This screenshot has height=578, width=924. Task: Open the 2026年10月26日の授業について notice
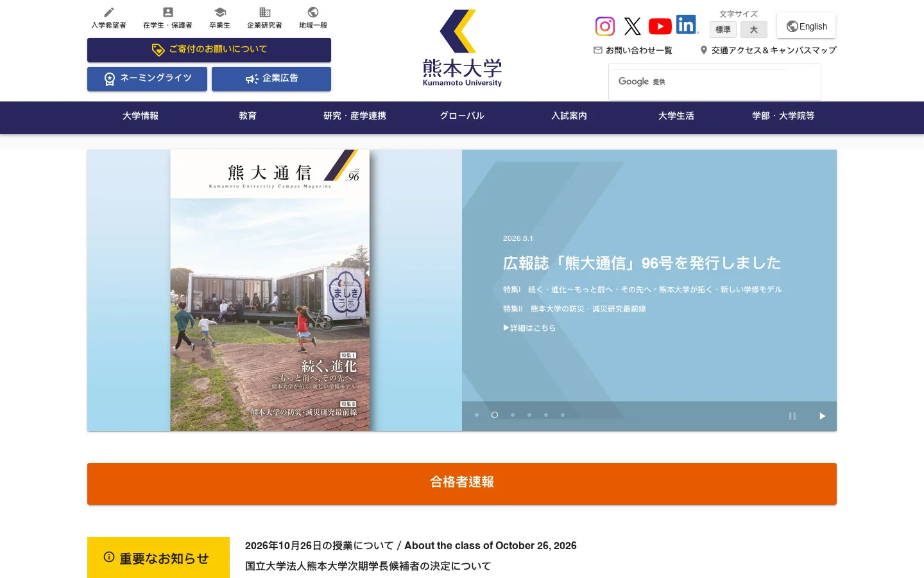tap(411, 546)
